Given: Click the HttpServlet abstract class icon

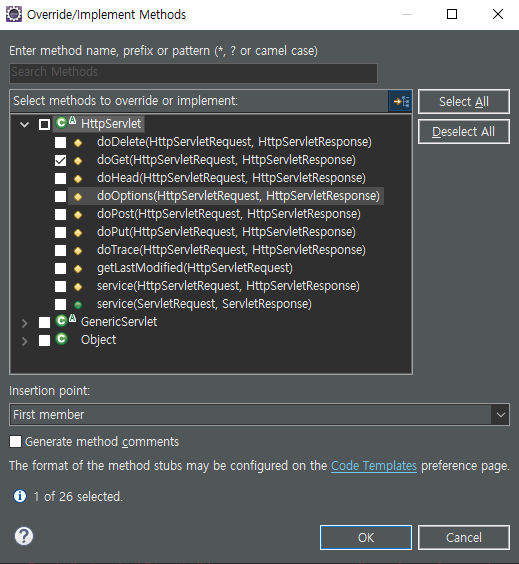Looking at the screenshot, I should [x=66, y=122].
